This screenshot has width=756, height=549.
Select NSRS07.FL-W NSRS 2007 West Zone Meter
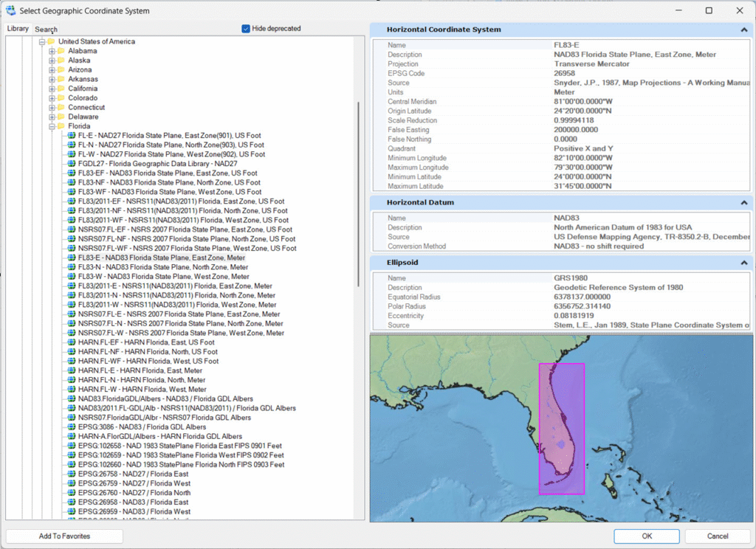click(x=181, y=333)
